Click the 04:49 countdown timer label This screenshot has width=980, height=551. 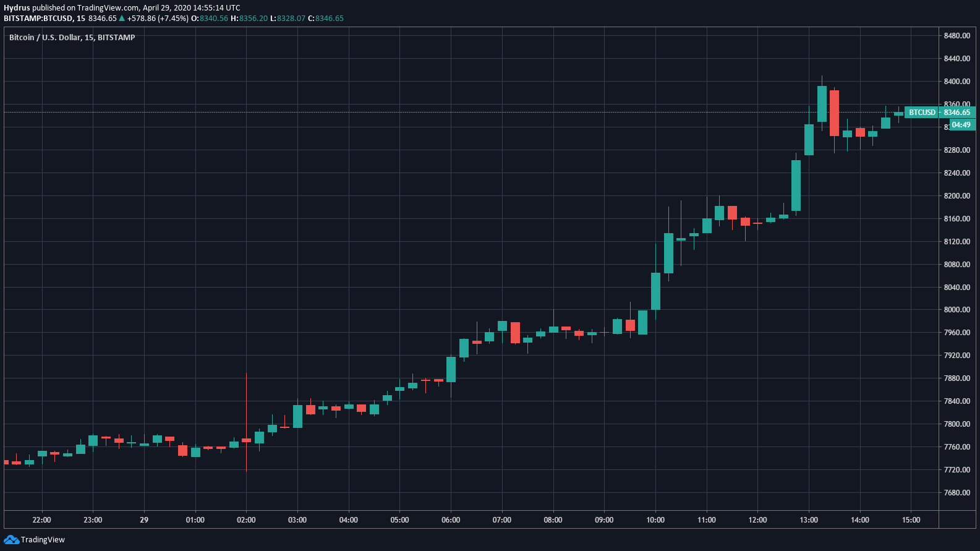[x=961, y=125]
